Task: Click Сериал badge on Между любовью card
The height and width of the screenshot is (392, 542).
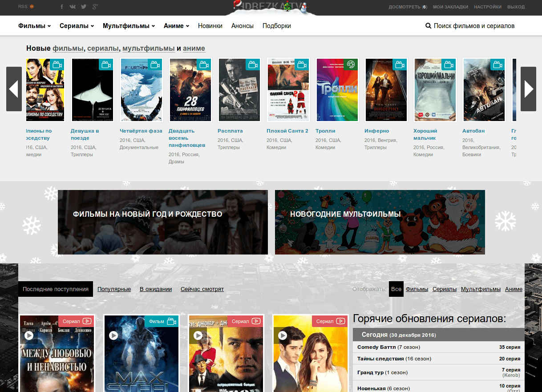Action: point(76,321)
